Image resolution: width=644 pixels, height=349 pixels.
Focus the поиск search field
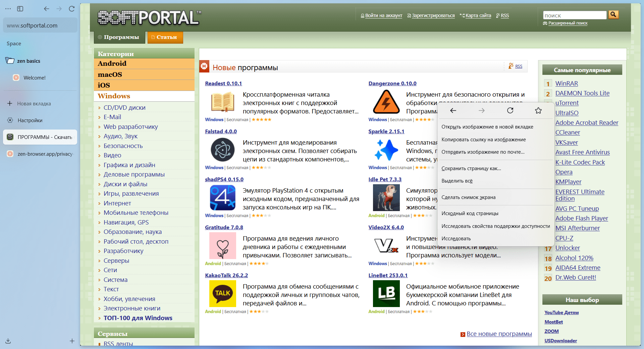pyautogui.click(x=575, y=15)
